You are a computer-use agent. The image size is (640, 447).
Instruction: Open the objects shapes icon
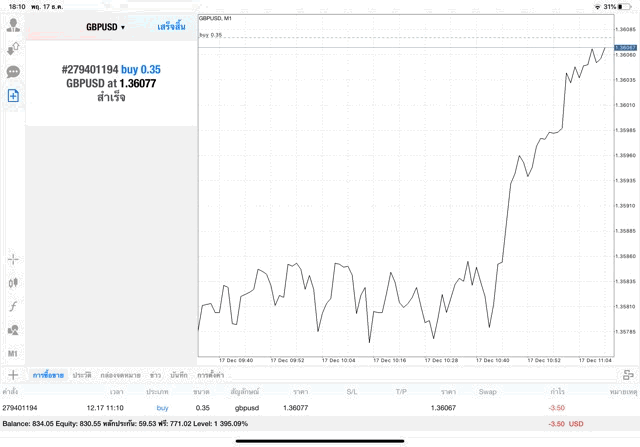pyautogui.click(x=13, y=330)
